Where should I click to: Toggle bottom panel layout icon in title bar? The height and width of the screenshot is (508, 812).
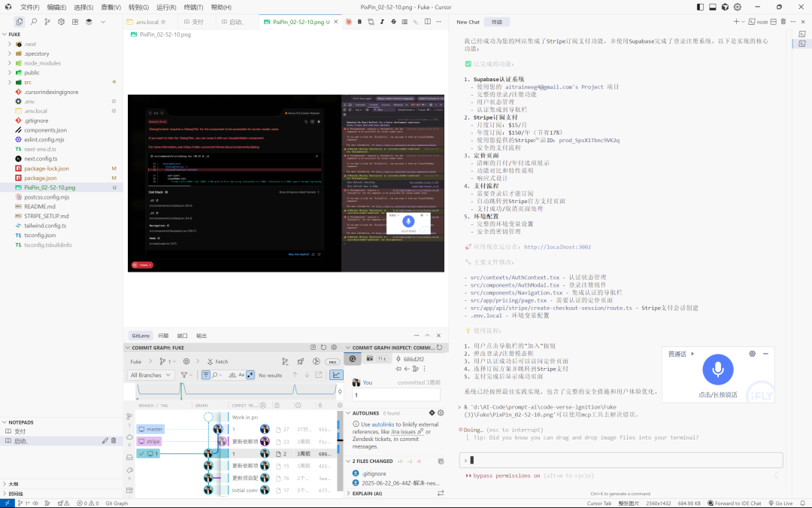(713, 7)
